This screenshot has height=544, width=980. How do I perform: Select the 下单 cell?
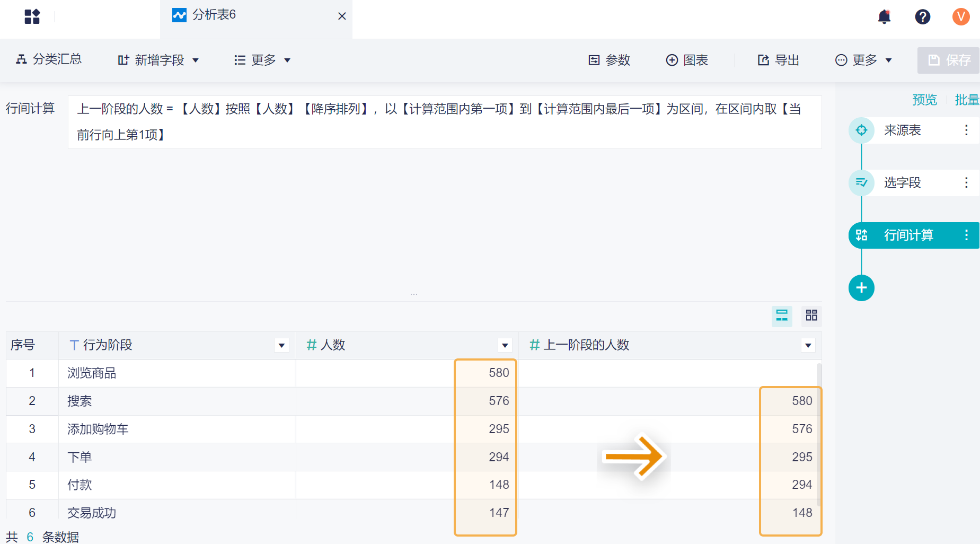click(x=177, y=457)
